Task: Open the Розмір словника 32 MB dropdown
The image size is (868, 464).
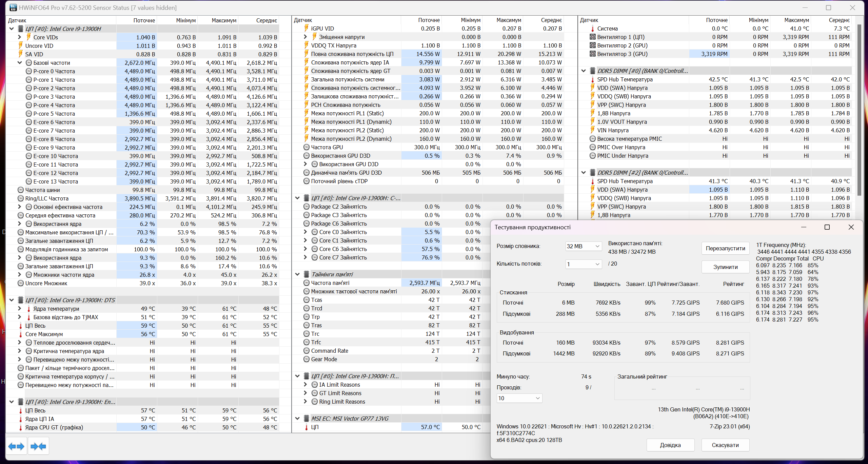Action: coord(583,246)
